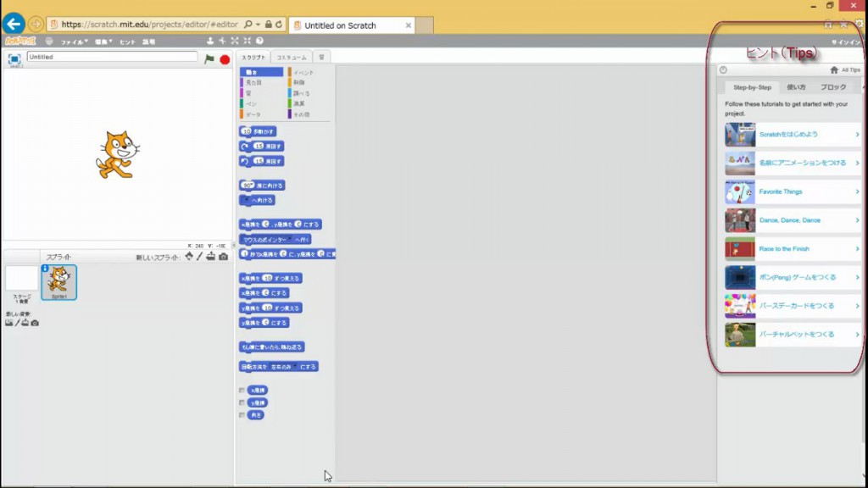Switch the stage to full screen mode
868x488 pixels.
14,58
